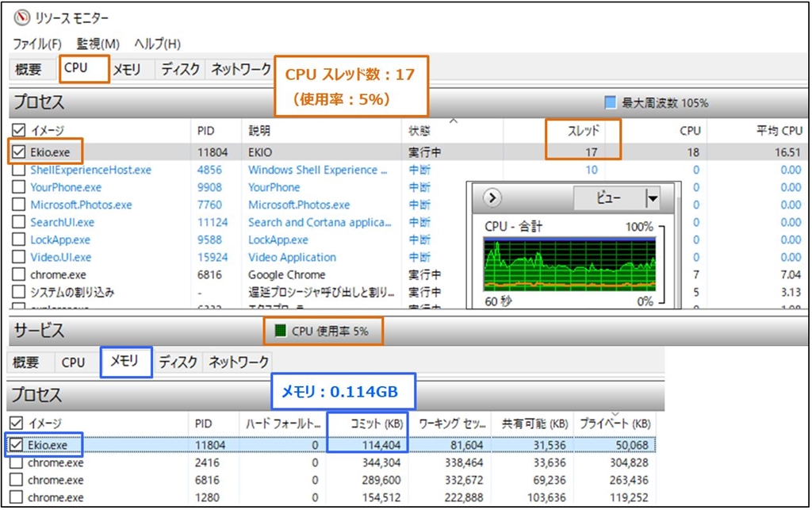Collapse the lower プロセス section header
Screen dimensions: 812x510
[335, 395]
